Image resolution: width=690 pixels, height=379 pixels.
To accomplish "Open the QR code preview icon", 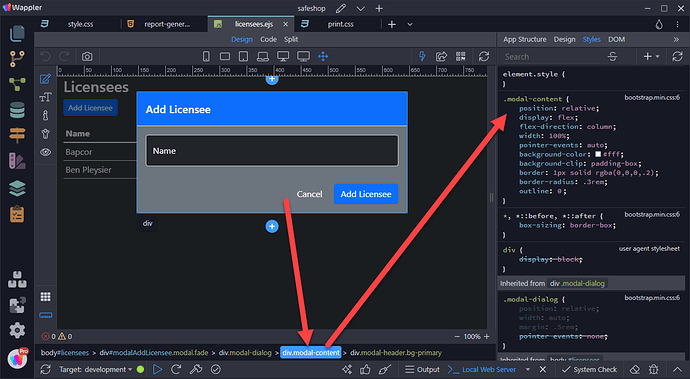I will pyautogui.click(x=460, y=56).
